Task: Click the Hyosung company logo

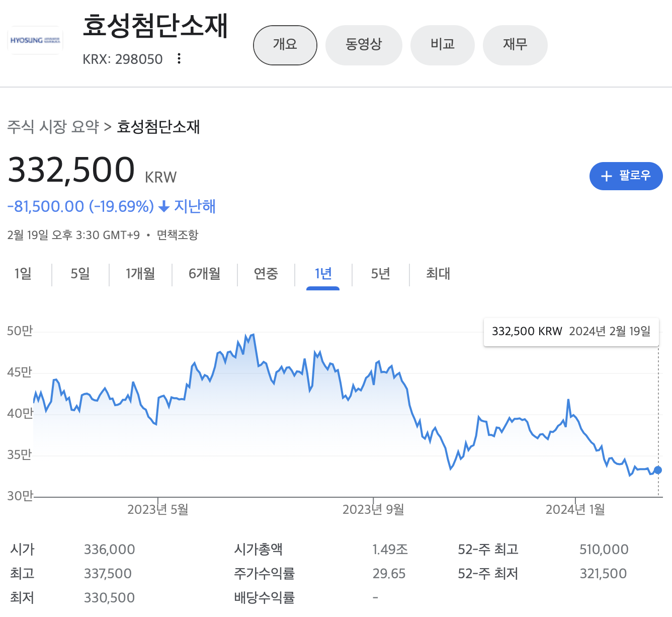Action: (35, 40)
